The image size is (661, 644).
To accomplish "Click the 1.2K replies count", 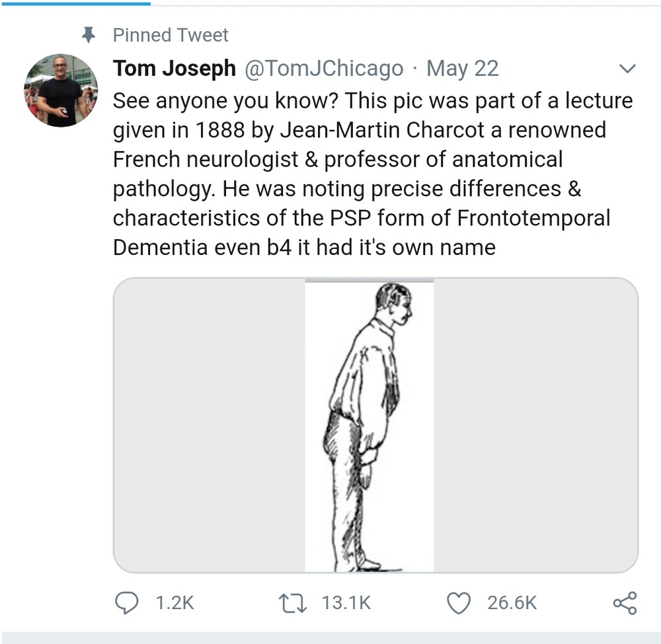I will point(174,602).
